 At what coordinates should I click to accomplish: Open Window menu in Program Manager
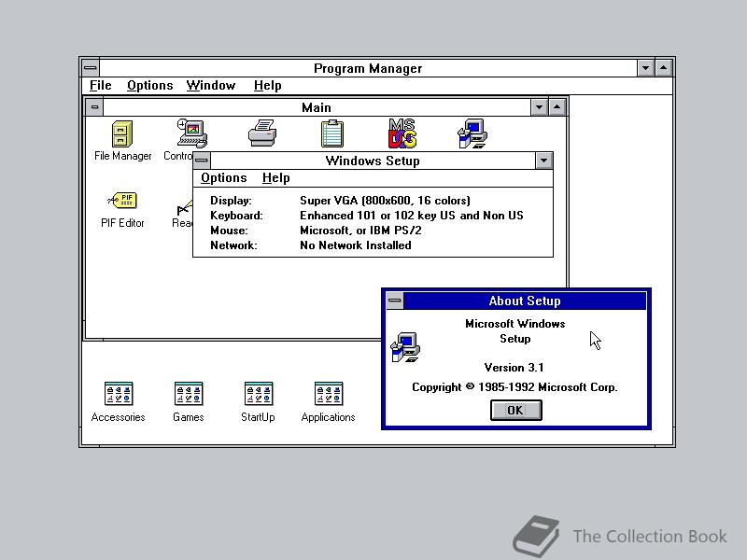211,86
